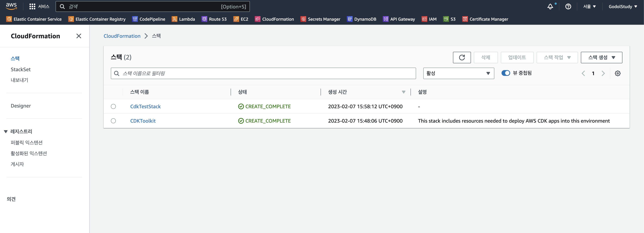
Task: Go to StackSet in sidebar
Action: (x=21, y=69)
